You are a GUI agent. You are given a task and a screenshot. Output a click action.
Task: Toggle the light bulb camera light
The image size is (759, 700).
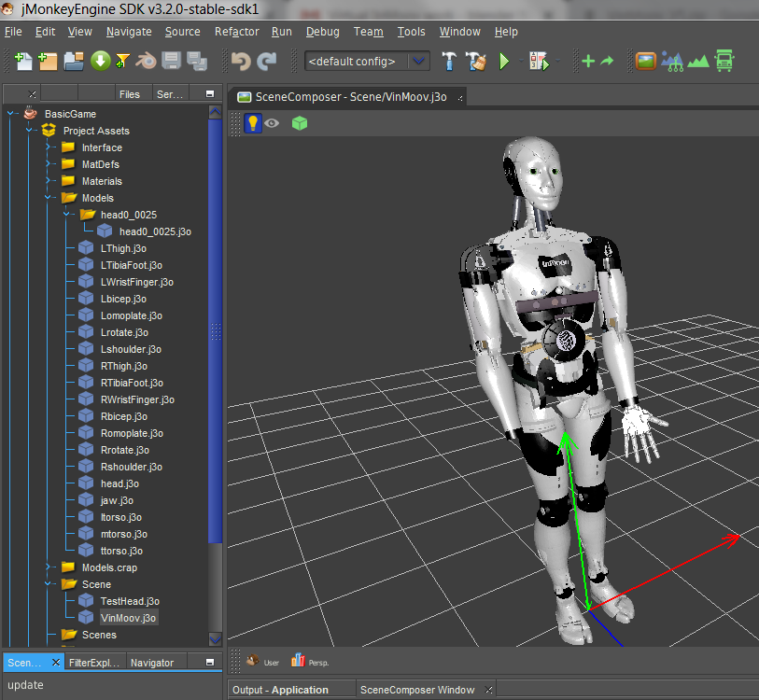pyautogui.click(x=253, y=123)
